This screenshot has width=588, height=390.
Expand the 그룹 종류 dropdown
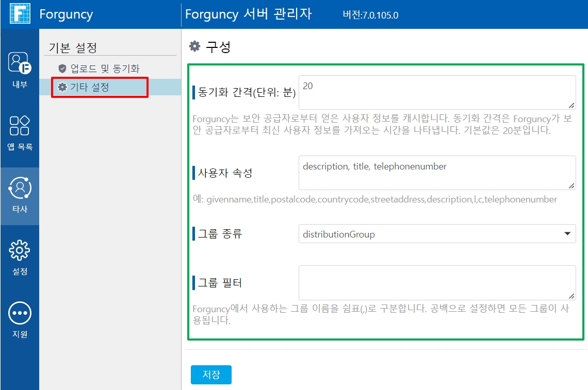(x=437, y=234)
